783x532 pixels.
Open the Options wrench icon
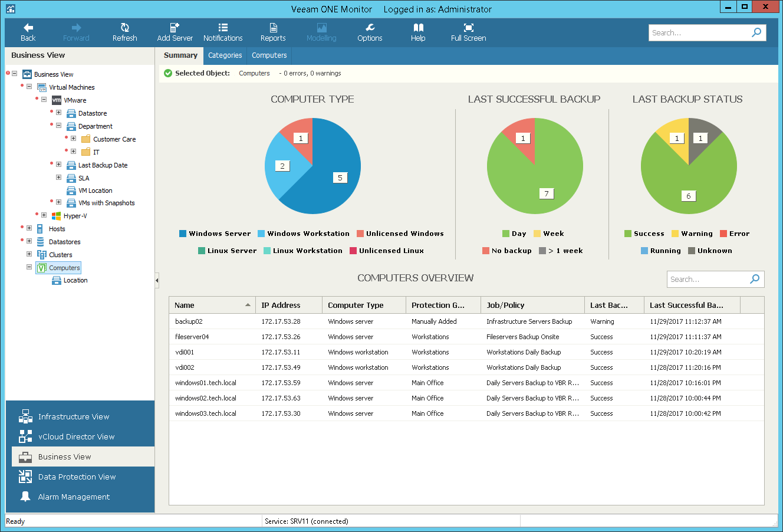tap(370, 28)
